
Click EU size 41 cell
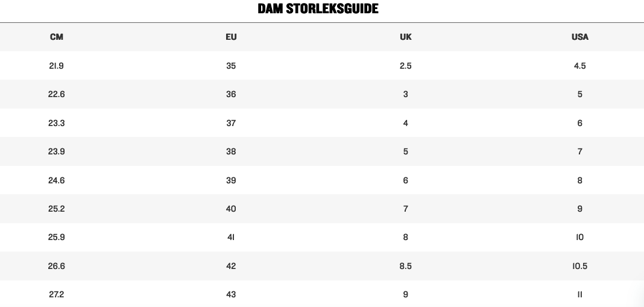231,237
